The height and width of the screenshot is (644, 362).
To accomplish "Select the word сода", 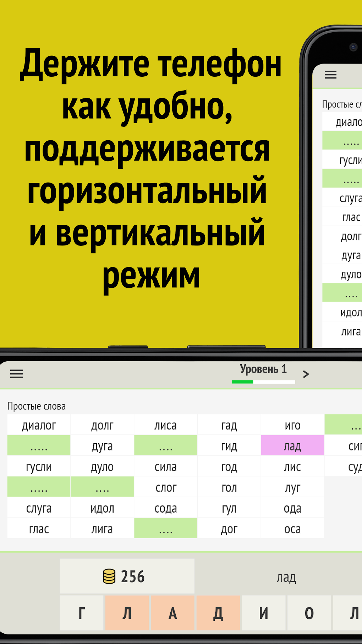I will point(166,508).
